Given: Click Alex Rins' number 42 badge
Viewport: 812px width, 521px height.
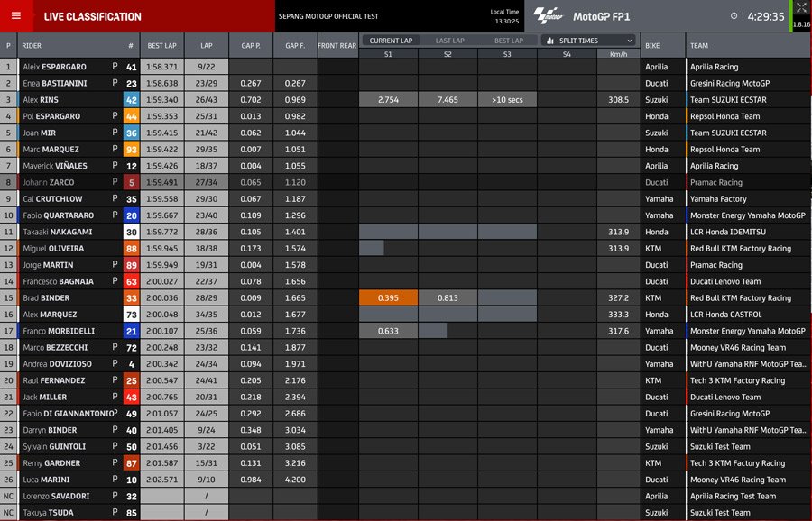Looking at the screenshot, I should [131, 100].
